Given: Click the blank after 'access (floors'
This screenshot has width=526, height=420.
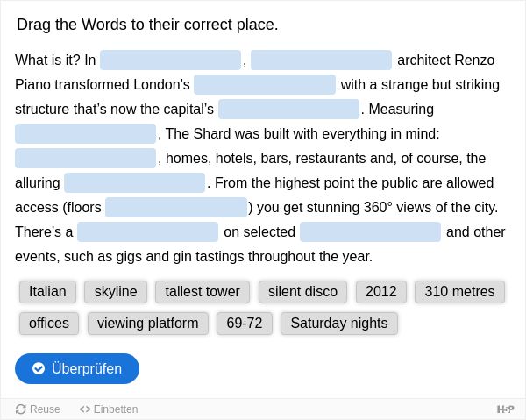Looking at the screenshot, I should [176, 207].
